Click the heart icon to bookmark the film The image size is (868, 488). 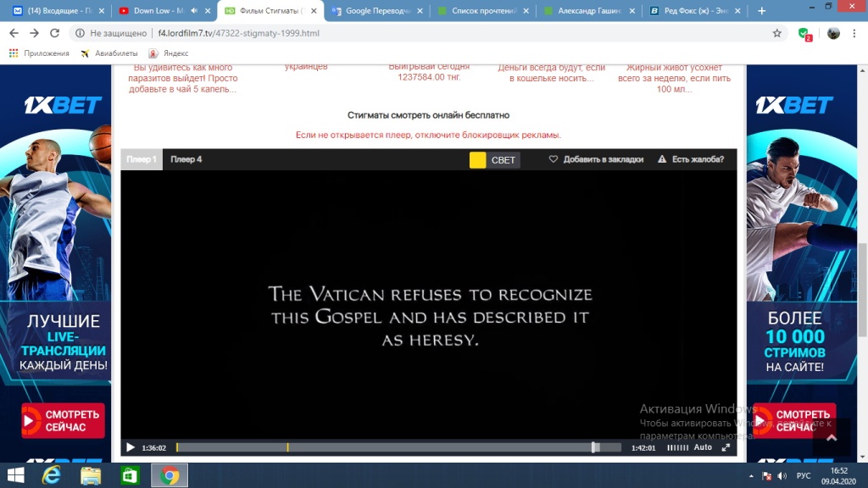(553, 159)
